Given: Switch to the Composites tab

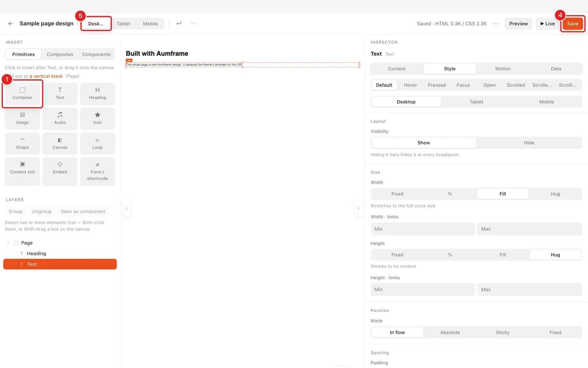Looking at the screenshot, I should pyautogui.click(x=60, y=54).
